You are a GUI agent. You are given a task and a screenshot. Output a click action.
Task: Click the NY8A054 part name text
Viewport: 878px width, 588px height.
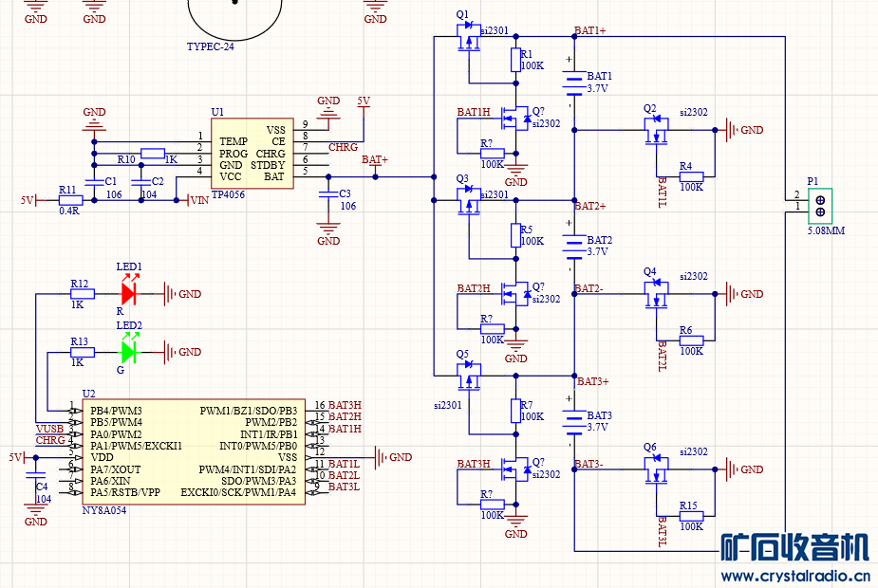(104, 510)
